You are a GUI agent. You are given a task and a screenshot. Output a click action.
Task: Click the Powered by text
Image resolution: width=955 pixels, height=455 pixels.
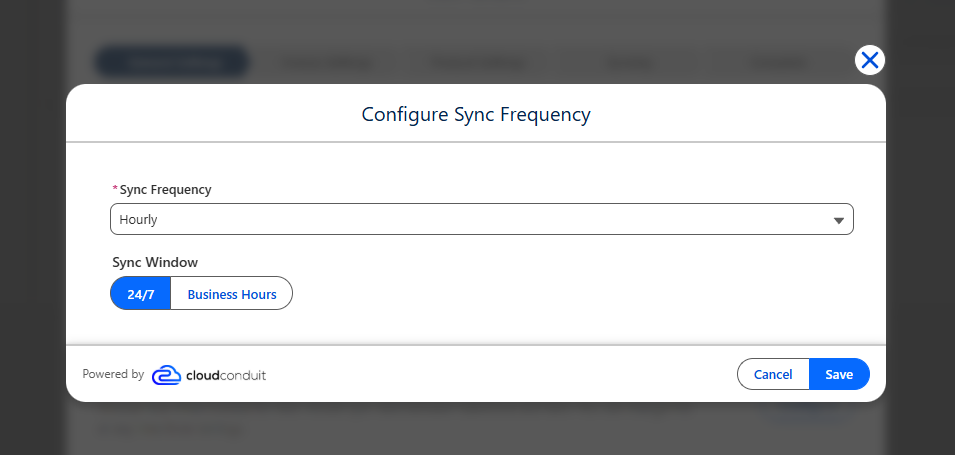113,374
